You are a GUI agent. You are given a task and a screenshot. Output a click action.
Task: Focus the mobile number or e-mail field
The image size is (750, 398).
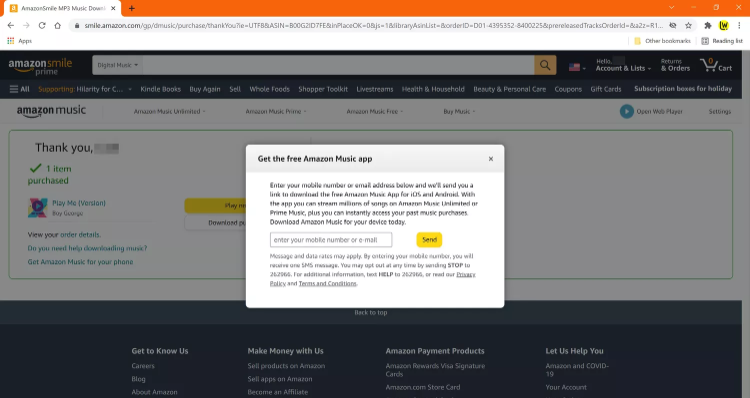click(331, 240)
